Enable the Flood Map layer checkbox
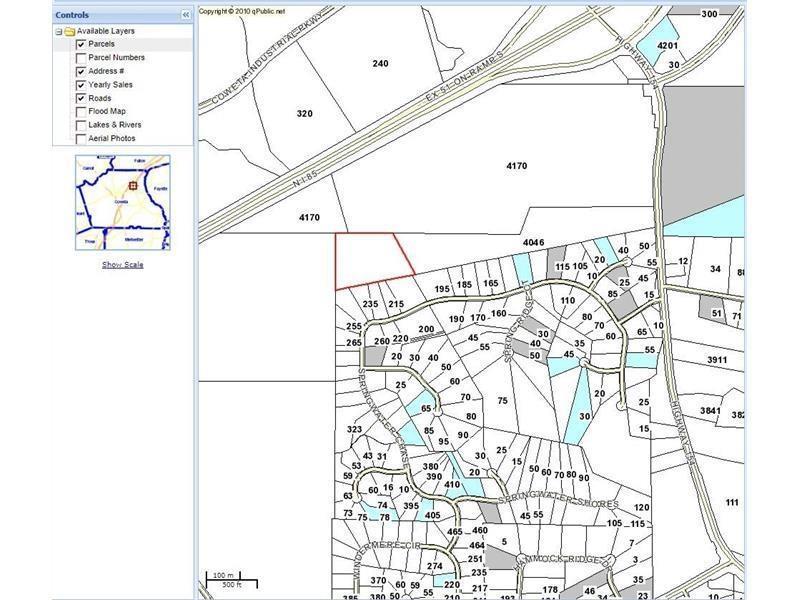The image size is (800, 600). pos(81,112)
